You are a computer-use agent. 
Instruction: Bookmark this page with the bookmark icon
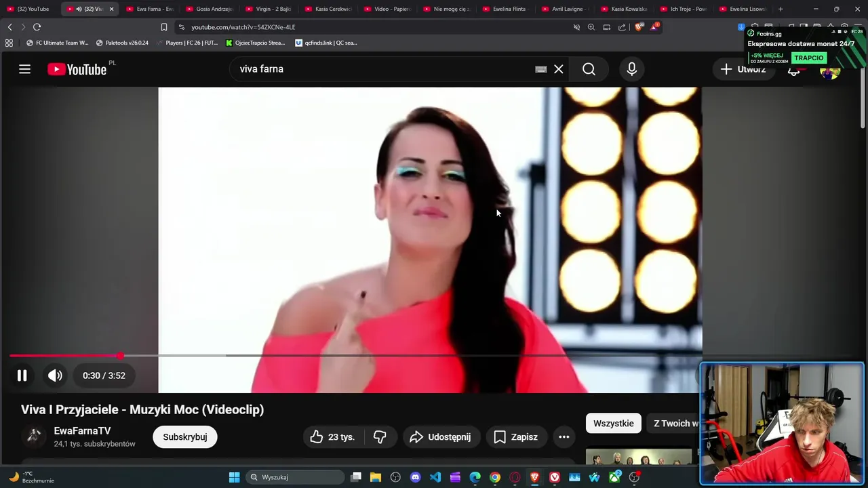[x=163, y=27]
